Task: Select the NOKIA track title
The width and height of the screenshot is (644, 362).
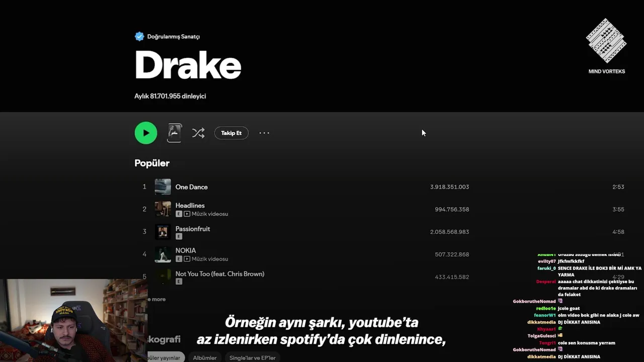Action: click(x=186, y=250)
